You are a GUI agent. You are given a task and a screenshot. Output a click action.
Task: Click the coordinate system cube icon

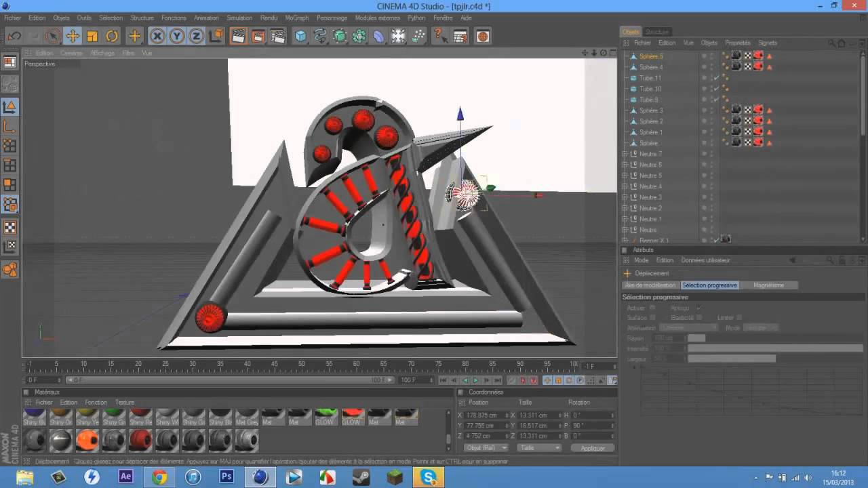pyautogui.click(x=216, y=36)
